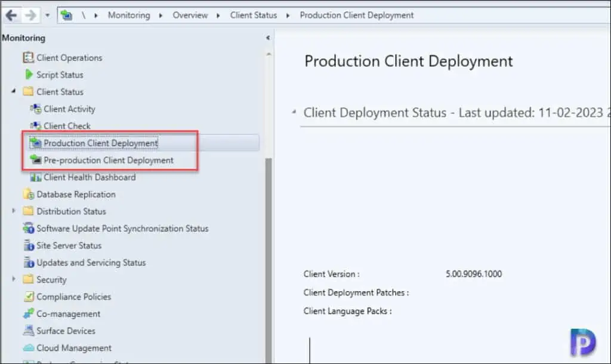Open Script Status node
Image resolution: width=611 pixels, height=364 pixels.
click(60, 75)
